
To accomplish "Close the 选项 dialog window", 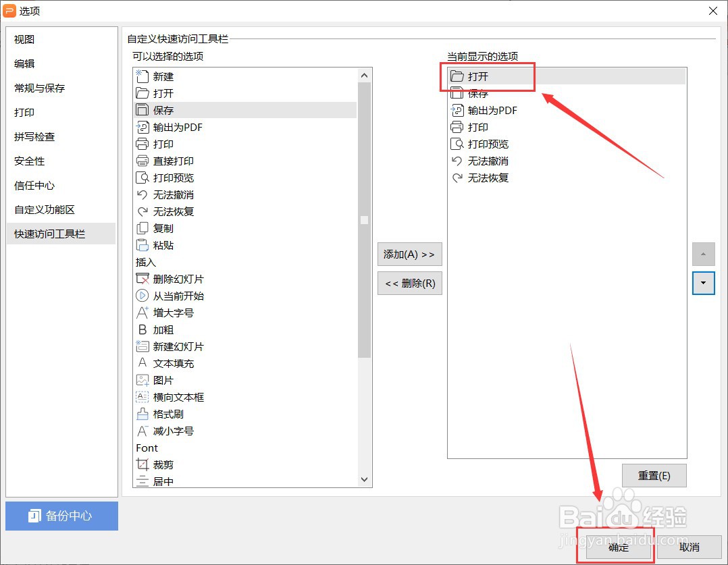I will pyautogui.click(x=713, y=11).
